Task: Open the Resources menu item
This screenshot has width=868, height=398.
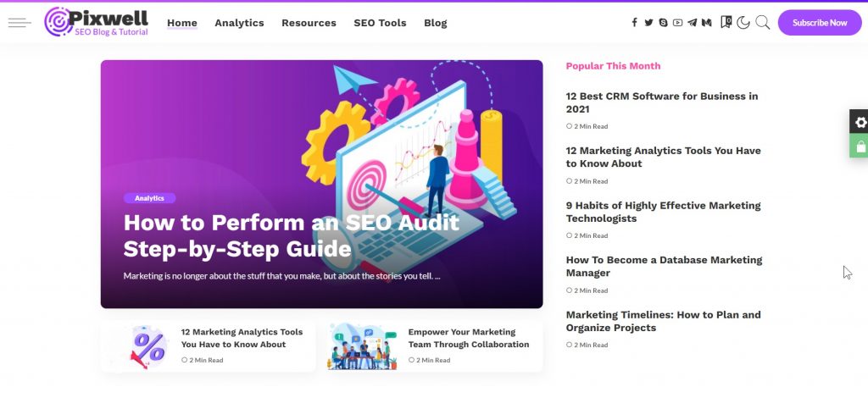Action: coord(309,23)
